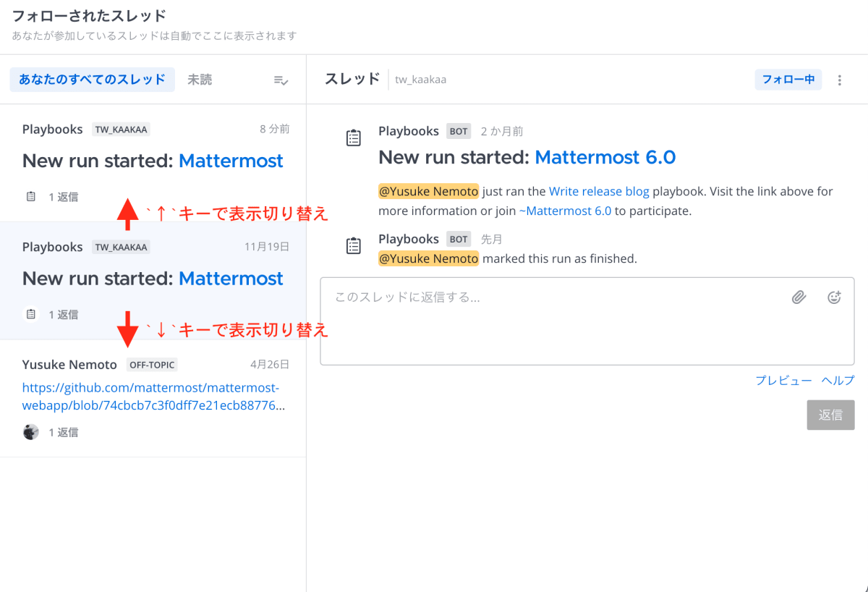The height and width of the screenshot is (592, 868).
Task: Click the tw_kaakaa channel name in header
Action: click(420, 80)
